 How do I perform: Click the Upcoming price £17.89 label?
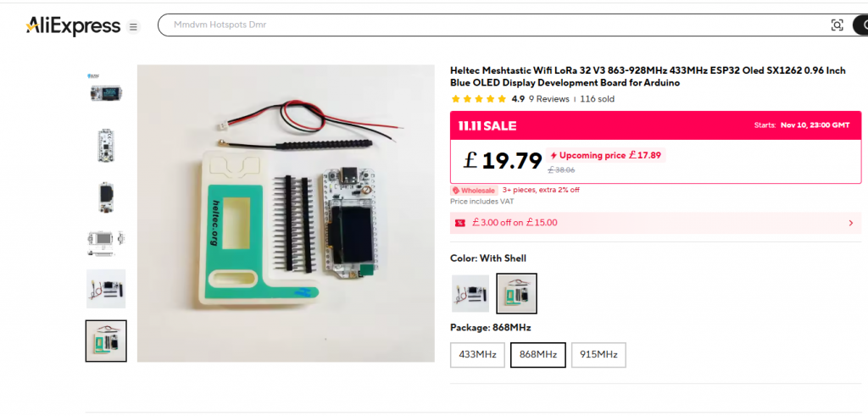[607, 155]
